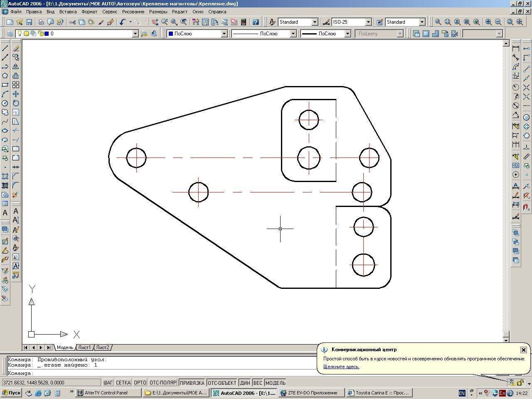Click the Move tool icon

[x=16, y=94]
